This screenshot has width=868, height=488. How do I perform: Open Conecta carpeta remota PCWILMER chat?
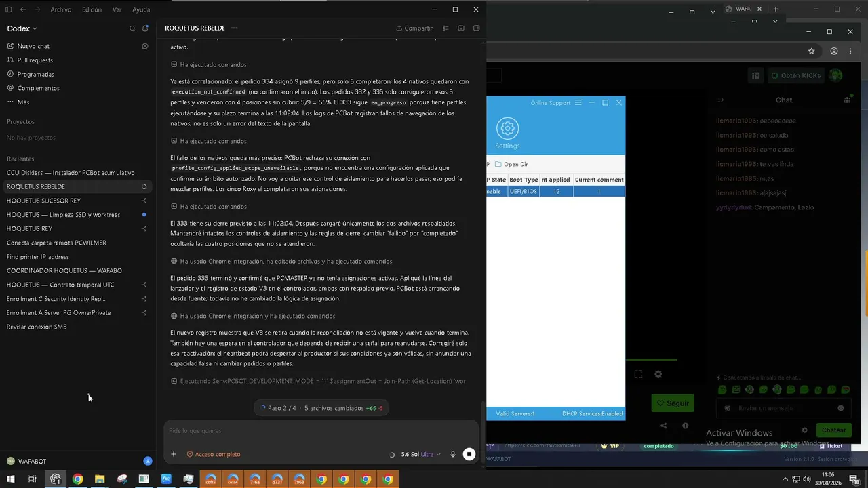click(56, 243)
